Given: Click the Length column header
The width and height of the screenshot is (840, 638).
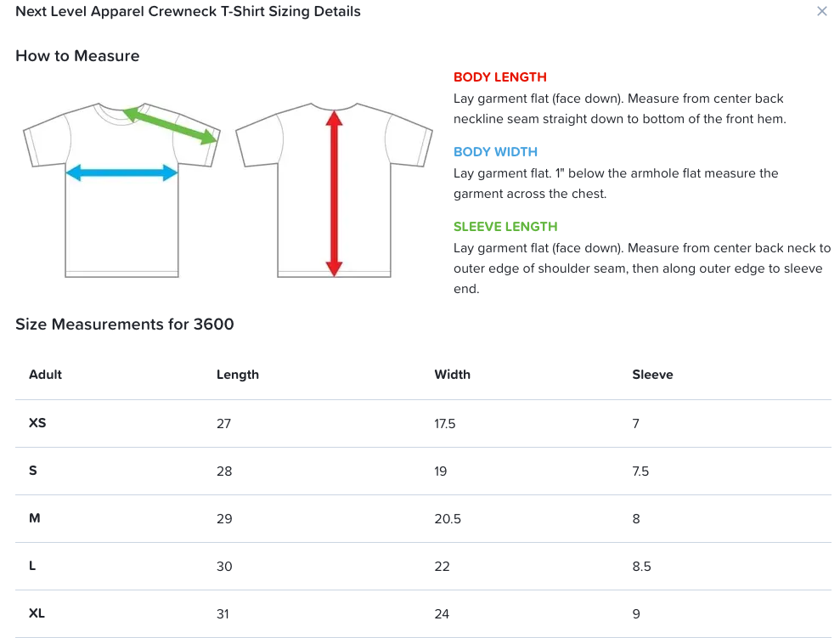Looking at the screenshot, I should [238, 375].
